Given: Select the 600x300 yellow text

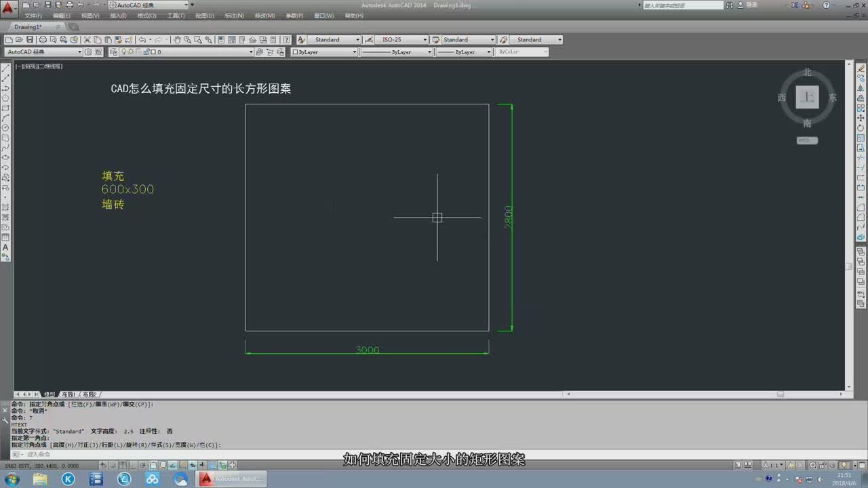Looking at the screenshot, I should click(127, 190).
